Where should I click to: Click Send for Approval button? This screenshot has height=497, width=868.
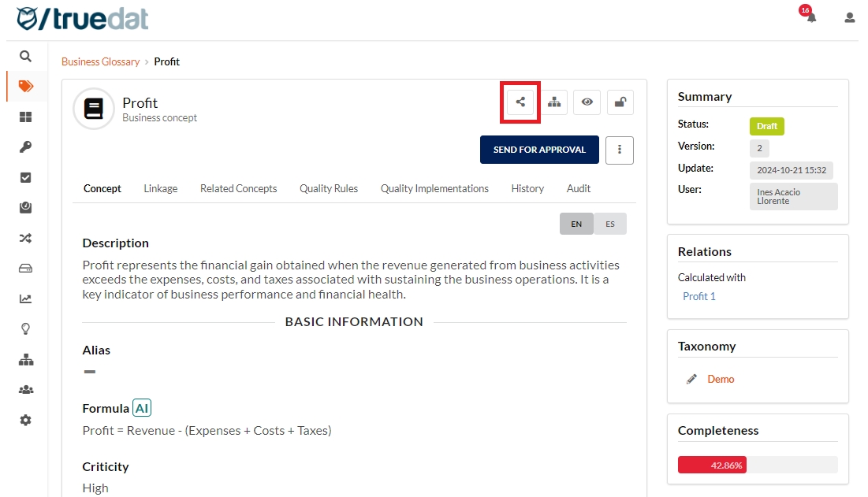point(539,150)
